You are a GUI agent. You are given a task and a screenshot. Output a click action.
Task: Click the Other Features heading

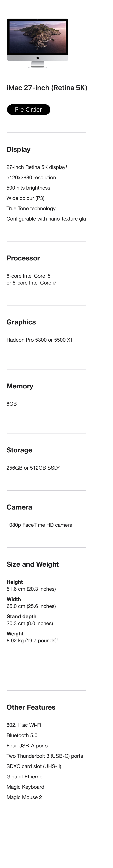31,707
